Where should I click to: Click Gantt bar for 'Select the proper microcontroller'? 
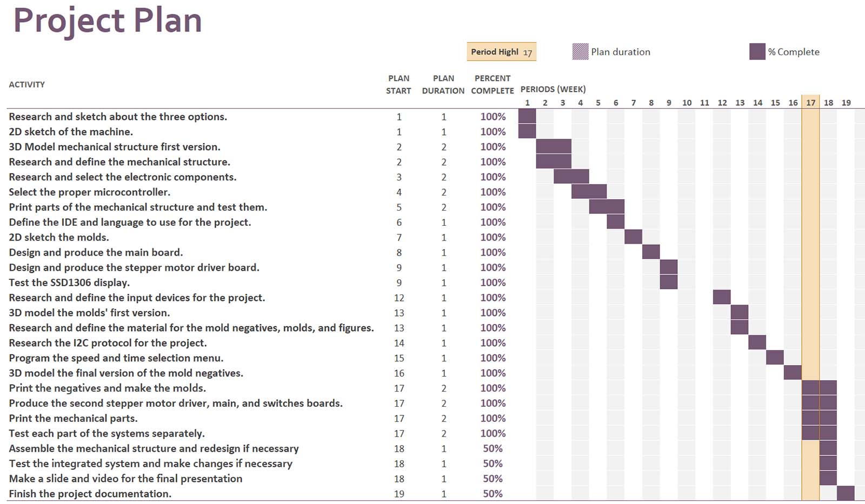589,192
